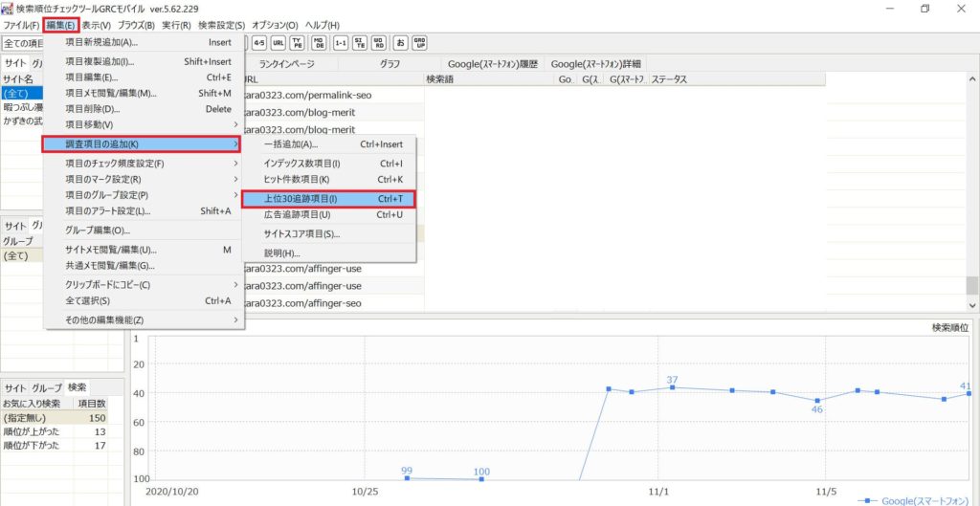
Task: Select 順位が上がった row
Action: [55, 431]
